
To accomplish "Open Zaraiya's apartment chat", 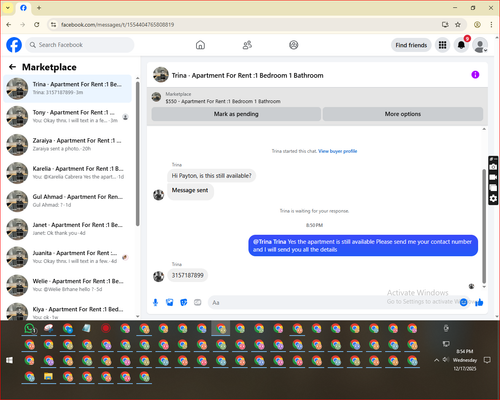I will (x=68, y=144).
